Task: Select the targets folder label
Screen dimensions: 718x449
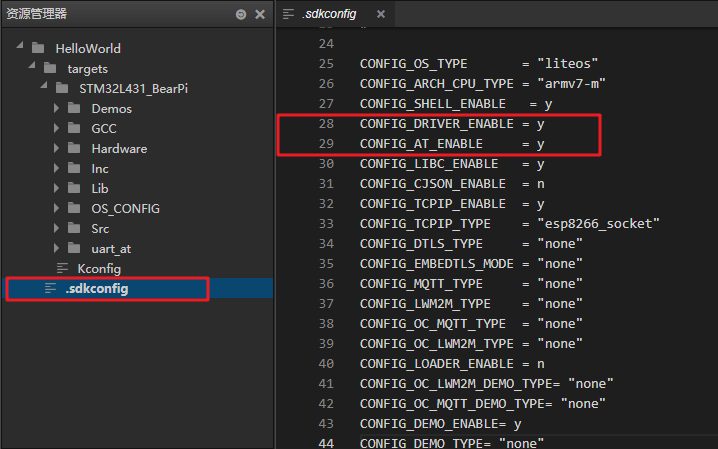Action: (87, 69)
